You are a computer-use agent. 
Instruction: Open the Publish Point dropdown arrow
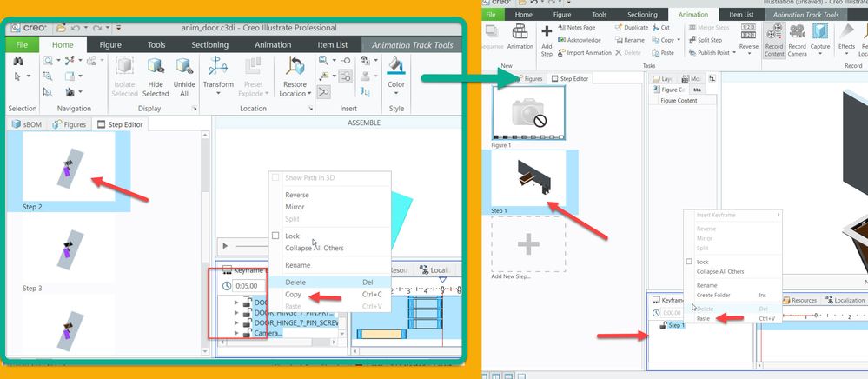point(734,53)
